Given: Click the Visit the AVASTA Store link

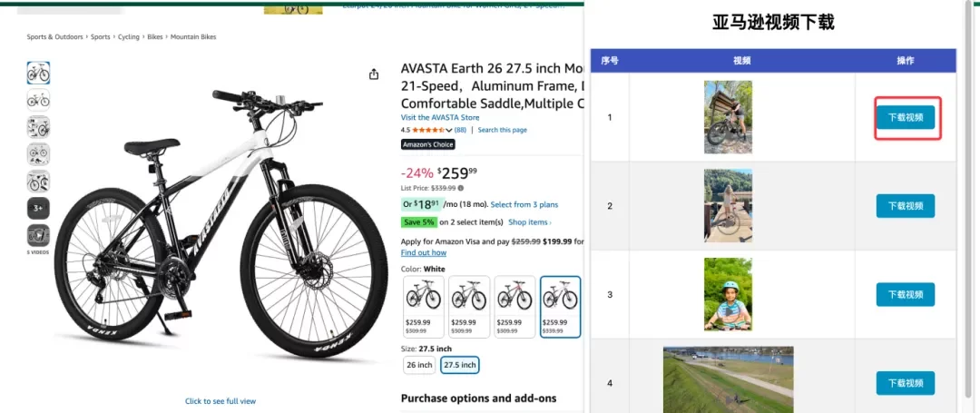Looking at the screenshot, I should 440,117.
